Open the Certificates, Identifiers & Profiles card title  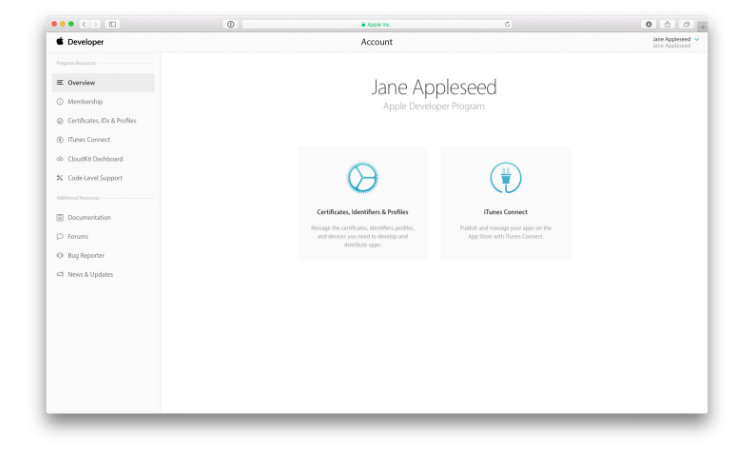click(362, 212)
